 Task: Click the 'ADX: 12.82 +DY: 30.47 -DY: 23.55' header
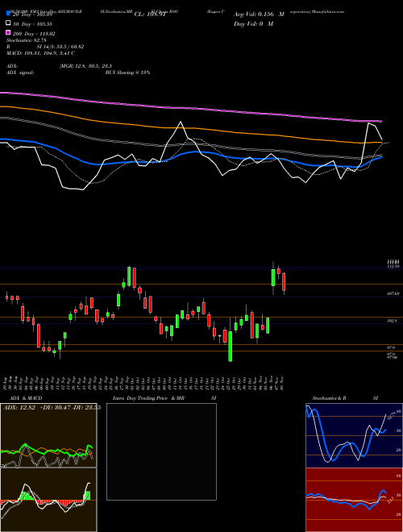52,408
